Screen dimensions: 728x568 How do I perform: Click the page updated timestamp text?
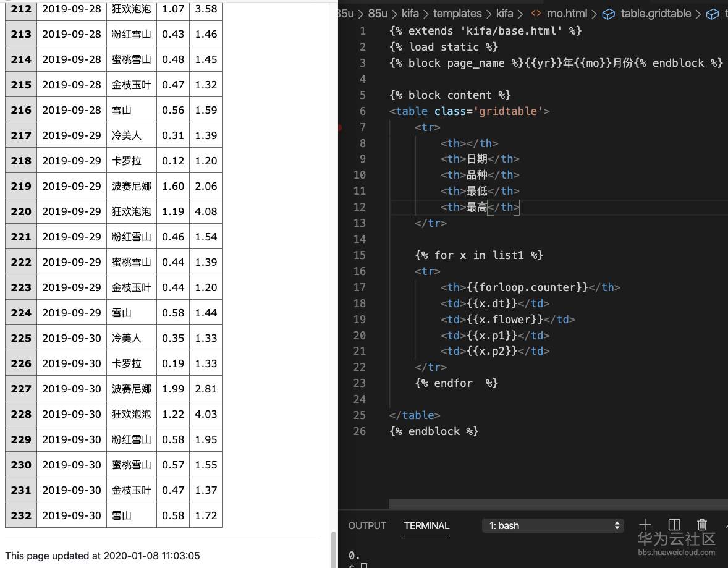pyautogui.click(x=103, y=556)
